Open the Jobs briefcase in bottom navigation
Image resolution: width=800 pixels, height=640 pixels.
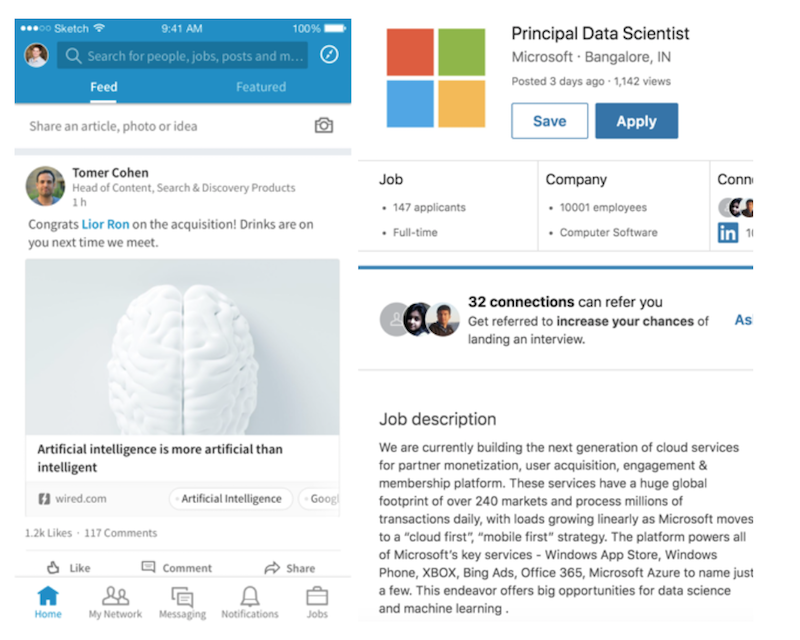[317, 602]
